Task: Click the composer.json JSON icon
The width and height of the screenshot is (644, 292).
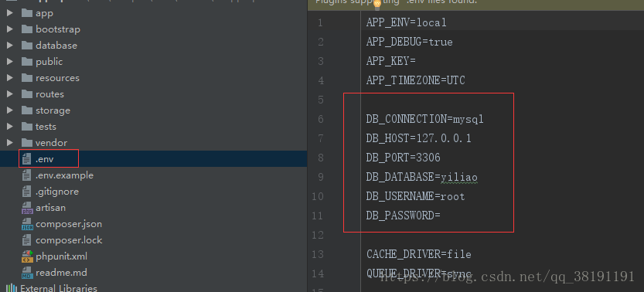Action: coord(27,224)
